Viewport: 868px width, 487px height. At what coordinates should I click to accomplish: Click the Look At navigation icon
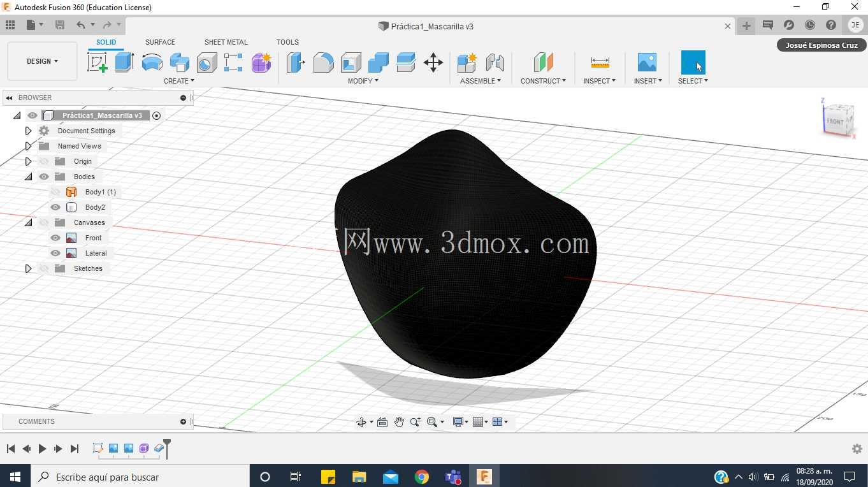[x=382, y=422]
